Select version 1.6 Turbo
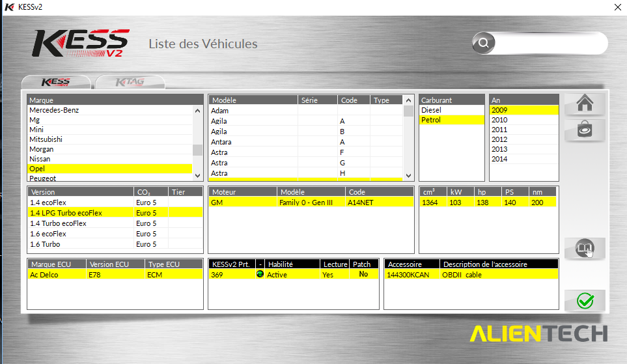 pos(115,244)
